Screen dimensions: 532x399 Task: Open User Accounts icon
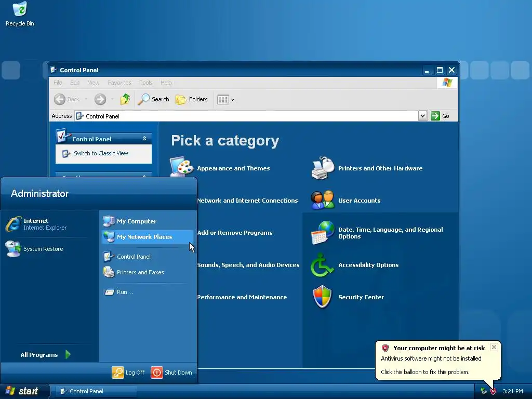pyautogui.click(x=323, y=200)
